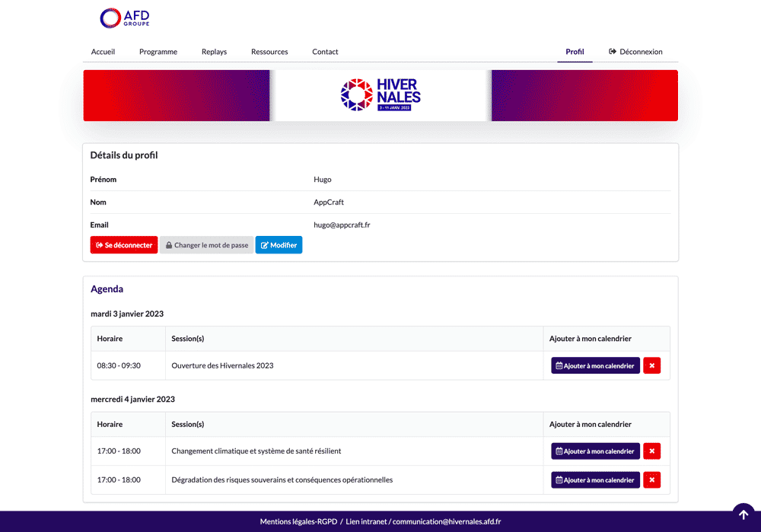Remove Dégradation des risques souverains session
The width and height of the screenshot is (761, 532).
[x=651, y=480]
